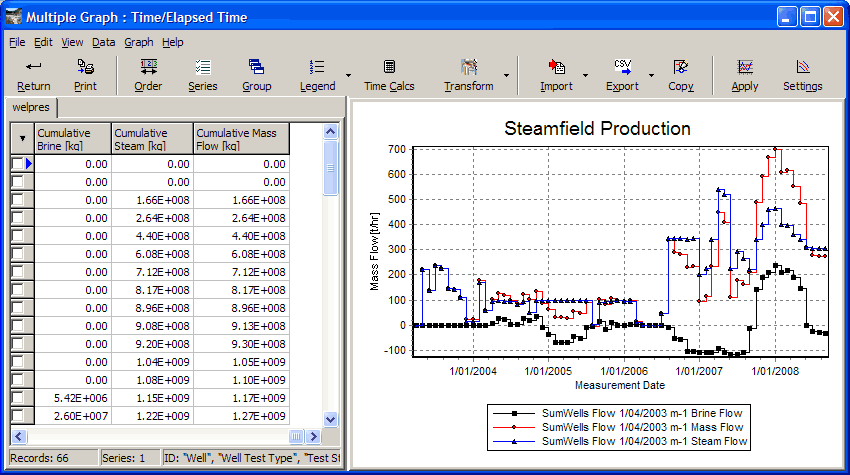Click the Cumulative Brine column header
The width and height of the screenshot is (850, 475).
[x=73, y=139]
